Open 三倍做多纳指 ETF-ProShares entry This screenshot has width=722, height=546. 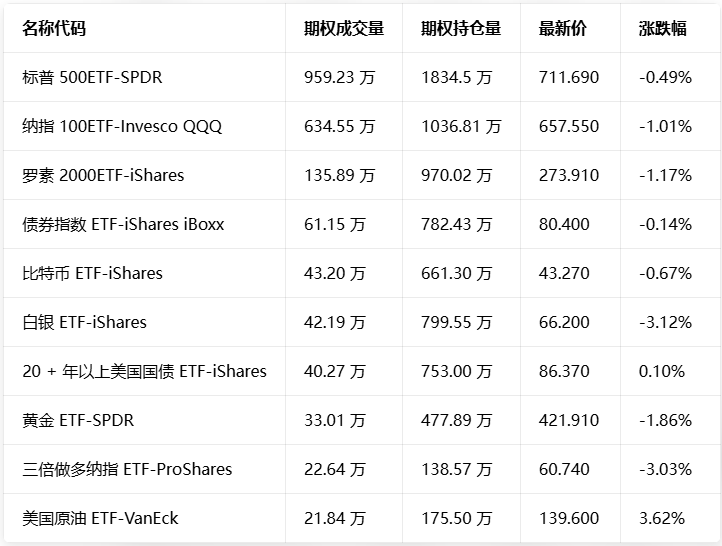coord(127,469)
